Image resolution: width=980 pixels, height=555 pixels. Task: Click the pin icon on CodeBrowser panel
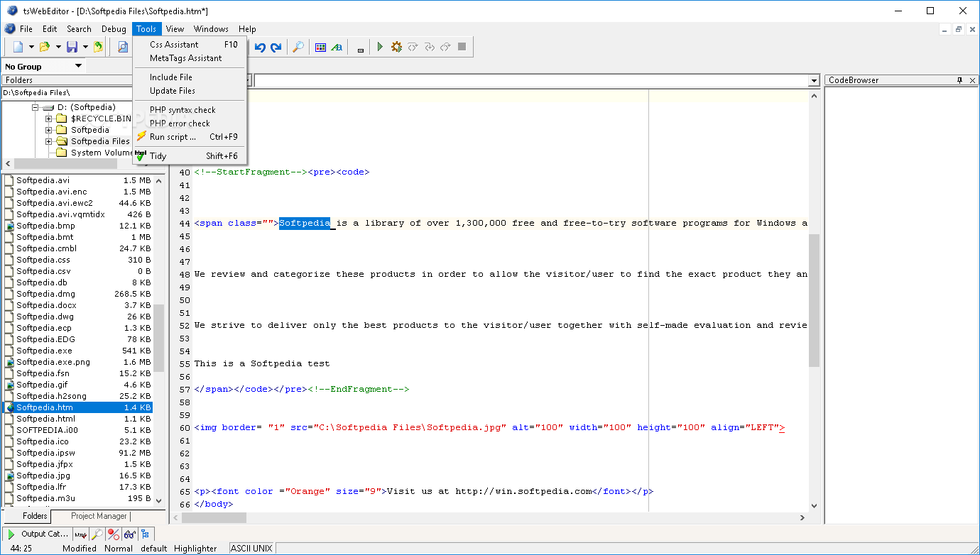tap(959, 80)
